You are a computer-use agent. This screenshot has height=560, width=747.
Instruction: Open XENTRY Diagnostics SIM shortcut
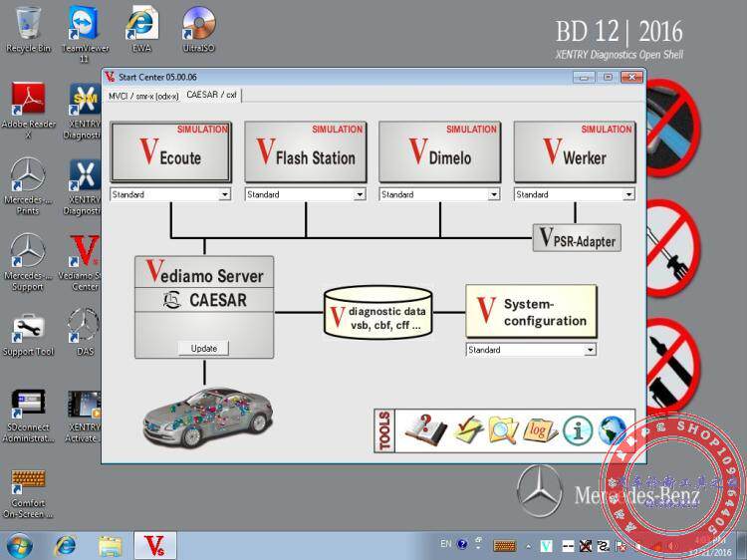tap(85, 111)
